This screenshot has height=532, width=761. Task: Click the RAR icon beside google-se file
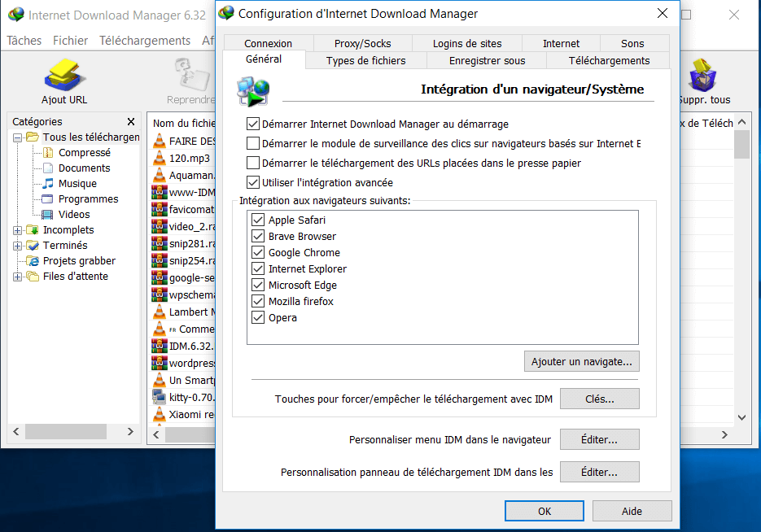coord(160,277)
